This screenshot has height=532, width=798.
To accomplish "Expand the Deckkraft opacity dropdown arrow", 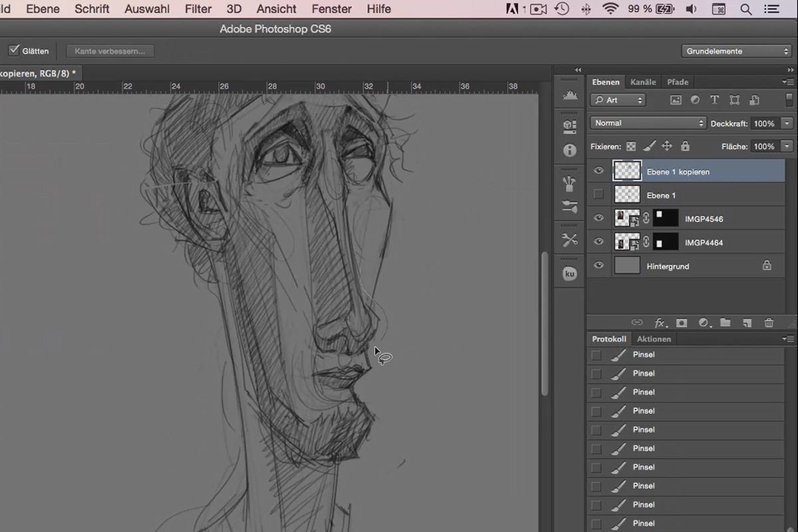I will click(787, 123).
